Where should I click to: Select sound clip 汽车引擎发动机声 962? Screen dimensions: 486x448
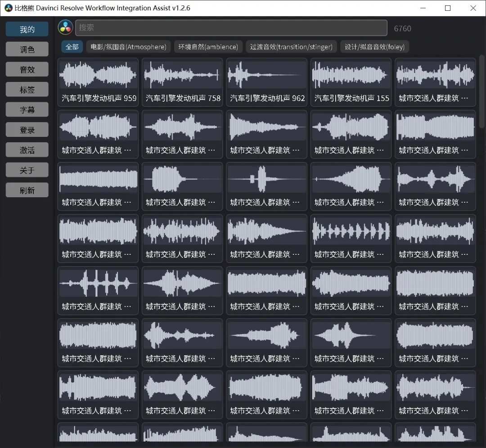click(266, 82)
